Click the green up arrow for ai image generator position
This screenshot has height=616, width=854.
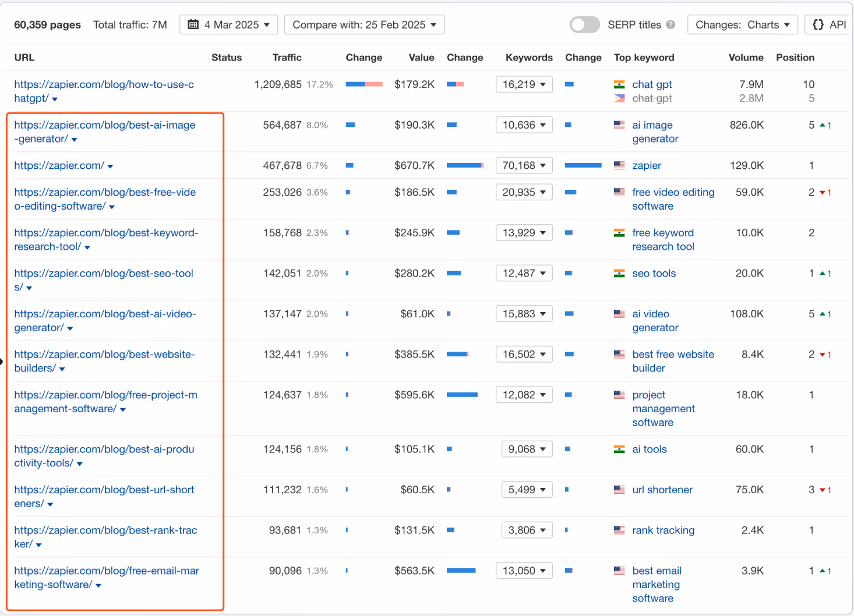pos(823,125)
